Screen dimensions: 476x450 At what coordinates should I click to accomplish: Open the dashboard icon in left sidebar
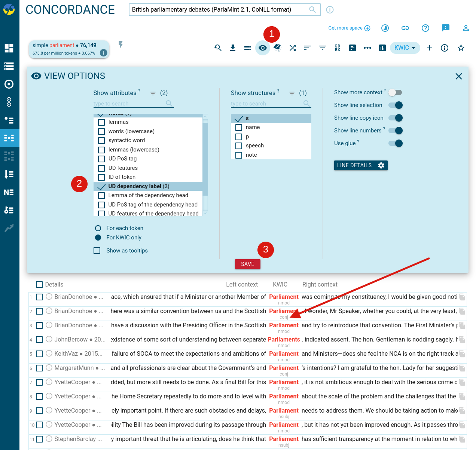tap(9, 48)
